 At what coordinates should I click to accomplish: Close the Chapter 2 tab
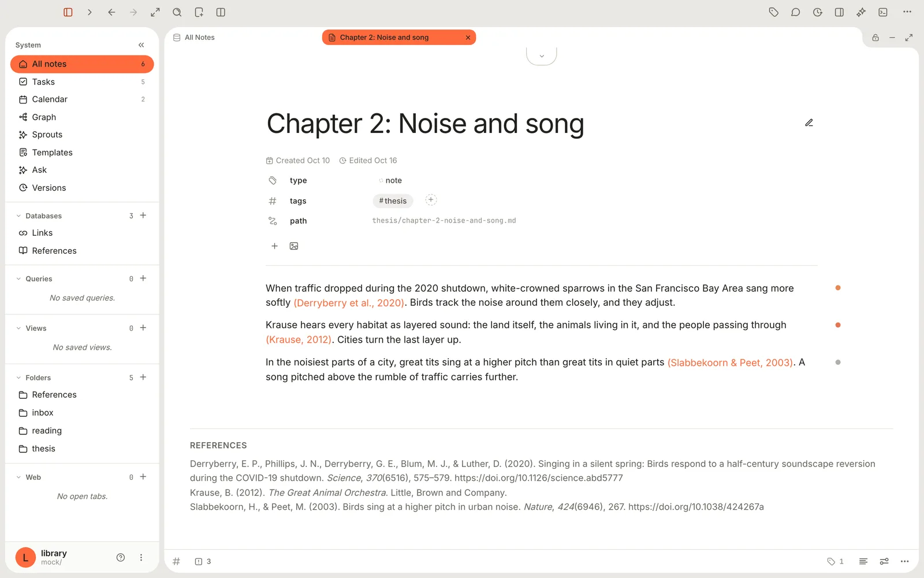(468, 38)
